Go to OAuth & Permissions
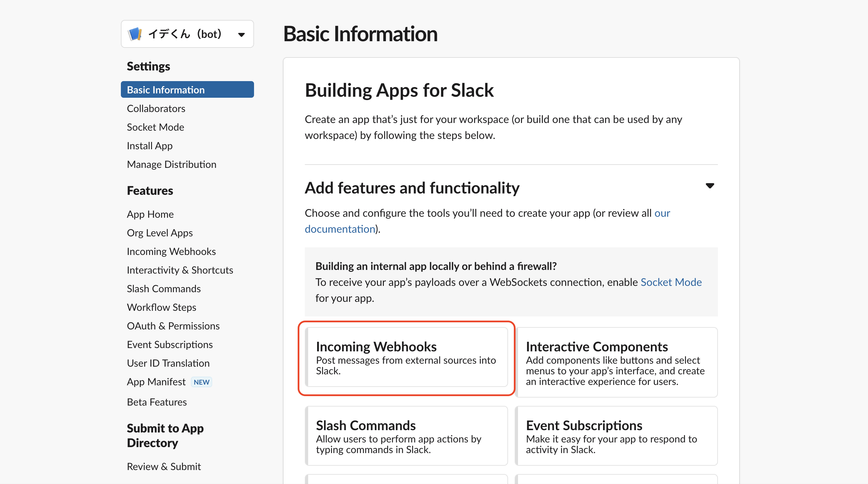This screenshot has width=868, height=484. pos(173,325)
